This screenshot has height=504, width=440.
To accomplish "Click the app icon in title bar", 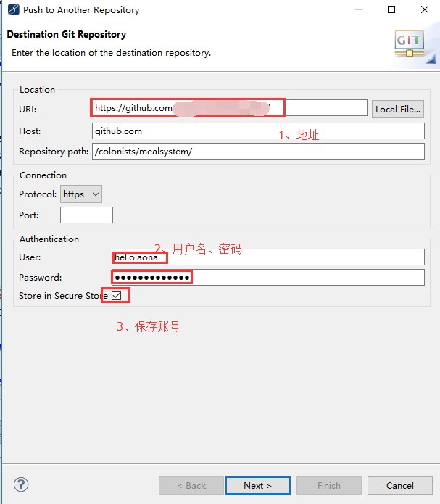I will coord(13,9).
